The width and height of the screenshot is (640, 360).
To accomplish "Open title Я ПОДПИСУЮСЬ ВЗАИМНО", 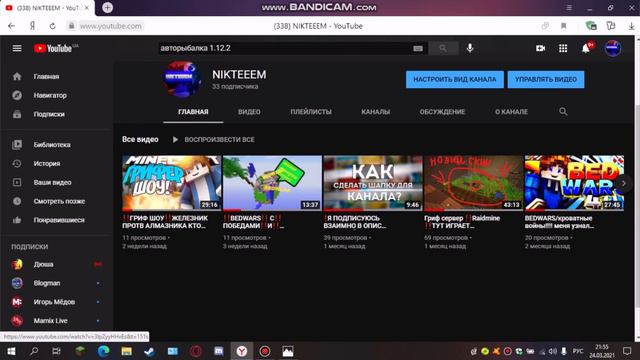I will pos(354,222).
